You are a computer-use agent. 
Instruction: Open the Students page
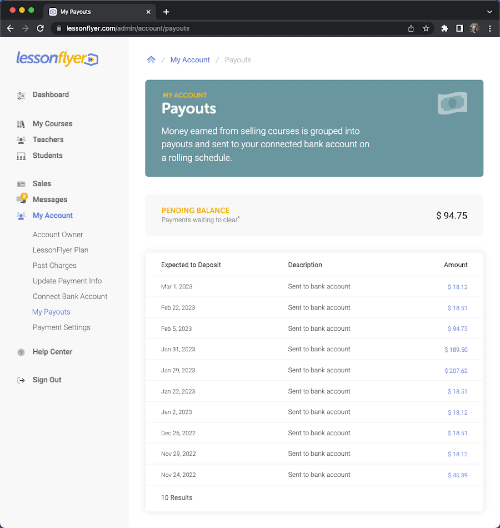pos(47,155)
